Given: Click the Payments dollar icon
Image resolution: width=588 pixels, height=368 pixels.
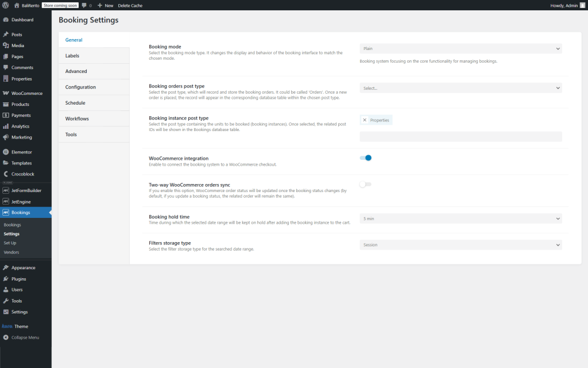Looking at the screenshot, I should point(6,115).
